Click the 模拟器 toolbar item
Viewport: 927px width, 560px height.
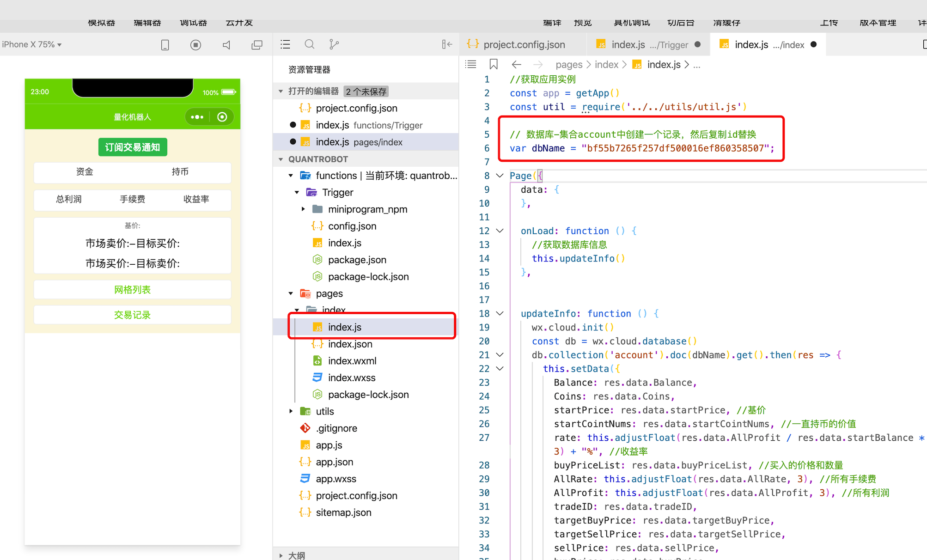(x=101, y=23)
